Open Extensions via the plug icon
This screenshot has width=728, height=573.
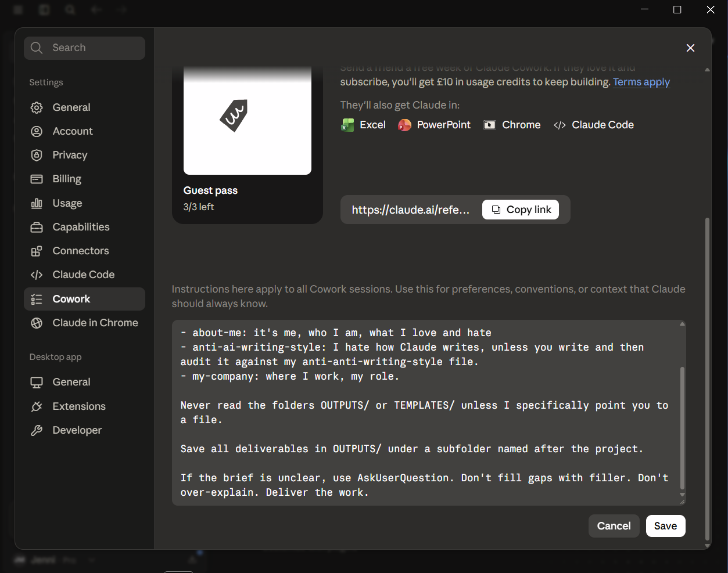37,406
